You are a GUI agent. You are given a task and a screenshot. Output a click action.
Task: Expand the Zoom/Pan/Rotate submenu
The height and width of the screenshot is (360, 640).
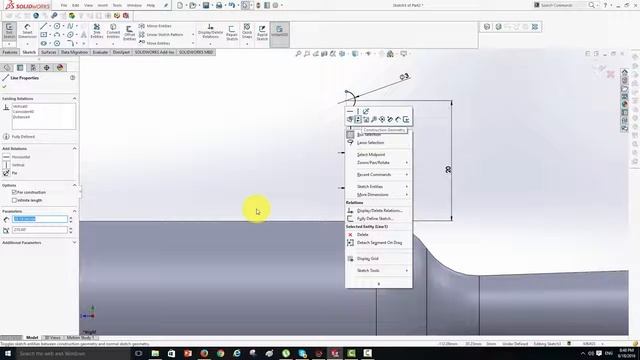pyautogui.click(x=378, y=162)
